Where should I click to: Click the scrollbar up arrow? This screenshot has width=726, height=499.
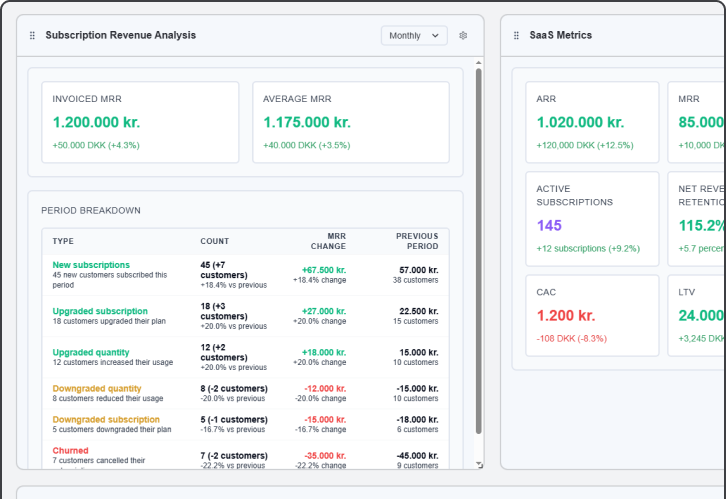point(479,62)
